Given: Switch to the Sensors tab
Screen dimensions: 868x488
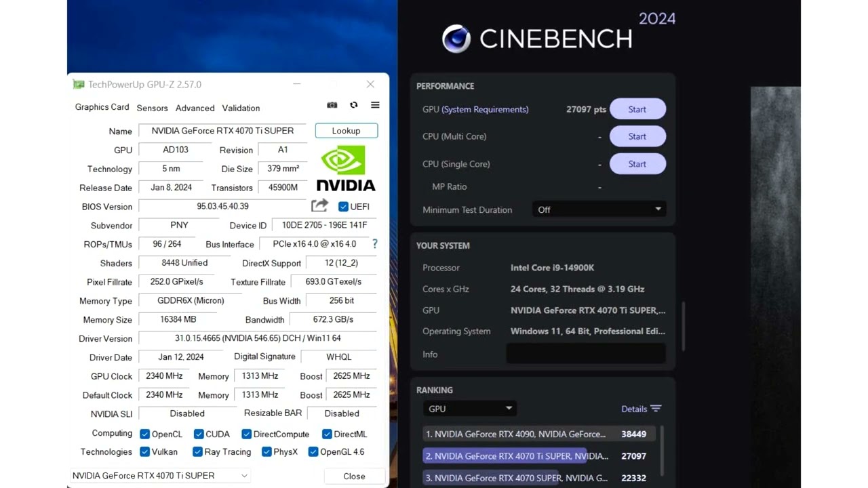Looking at the screenshot, I should click(x=152, y=108).
